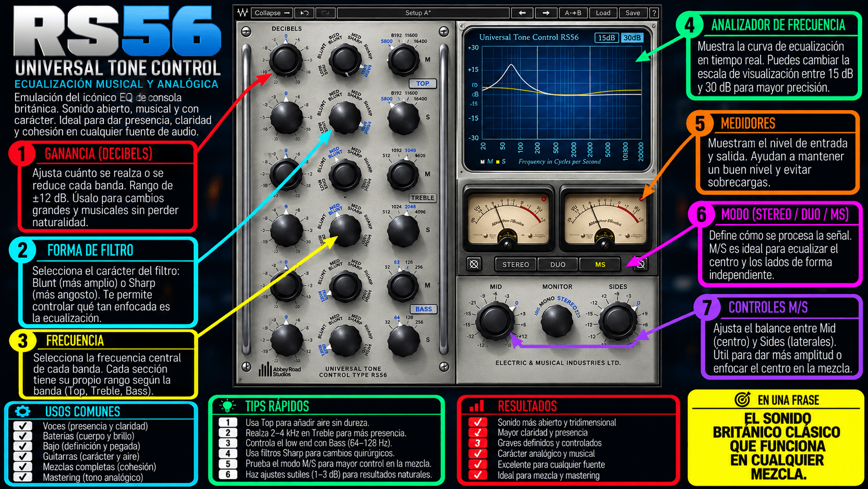Open the Setup A* preset menu
The image size is (868, 489).
tap(423, 13)
